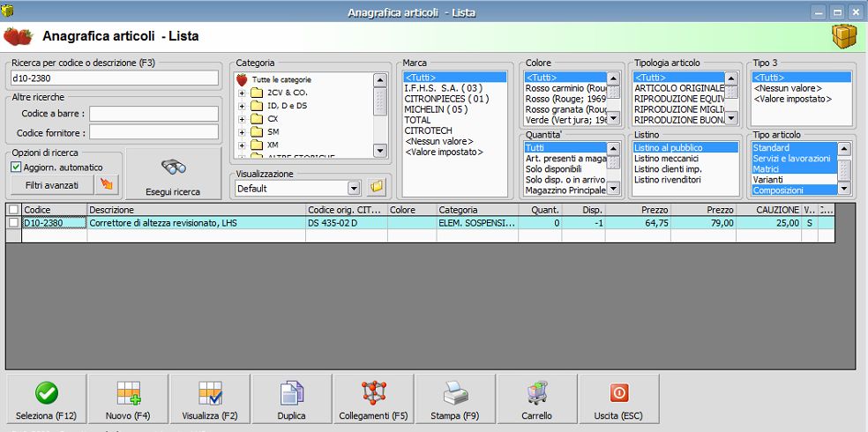Click the 2CV & CO. folder icon
This screenshot has width=868, height=432.
click(257, 93)
